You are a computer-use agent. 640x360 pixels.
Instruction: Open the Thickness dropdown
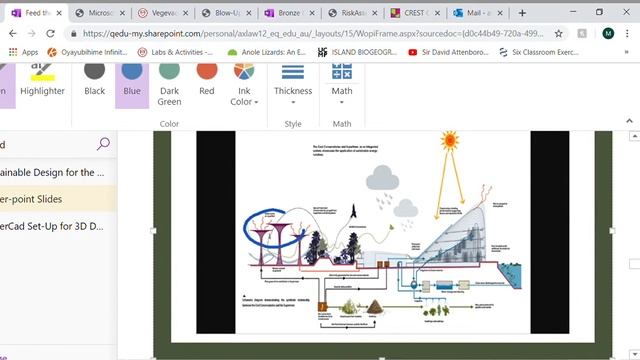click(x=293, y=85)
